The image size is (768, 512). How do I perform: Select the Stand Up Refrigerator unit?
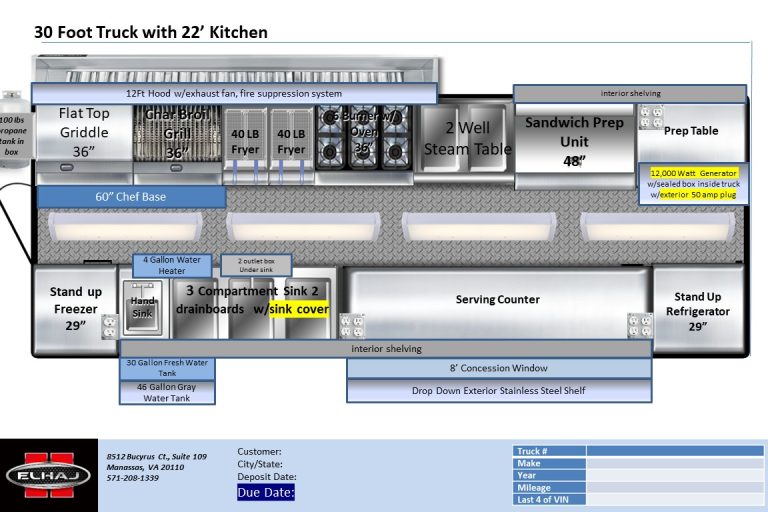(697, 311)
